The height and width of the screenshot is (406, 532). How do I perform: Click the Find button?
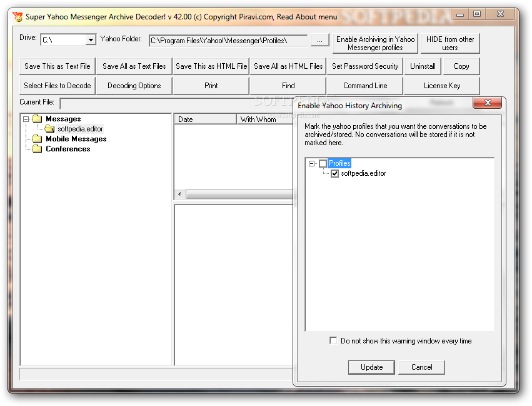(x=288, y=86)
